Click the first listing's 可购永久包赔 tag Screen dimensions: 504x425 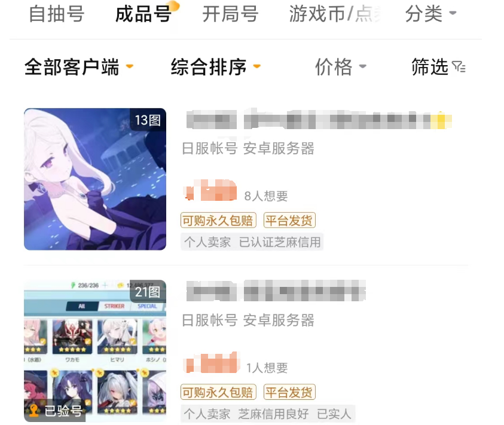218,221
